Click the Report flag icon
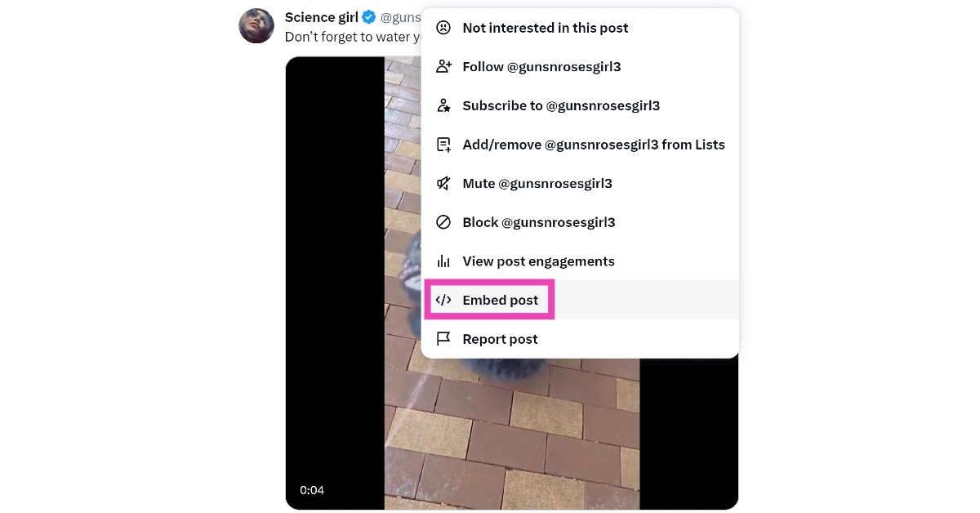980x513 pixels. [443, 339]
